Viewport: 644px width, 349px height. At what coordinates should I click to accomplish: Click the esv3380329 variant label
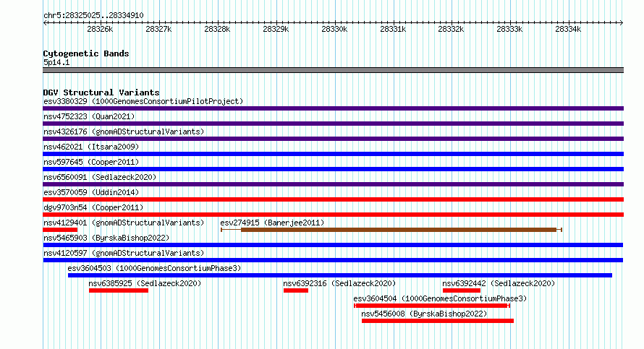click(x=143, y=101)
